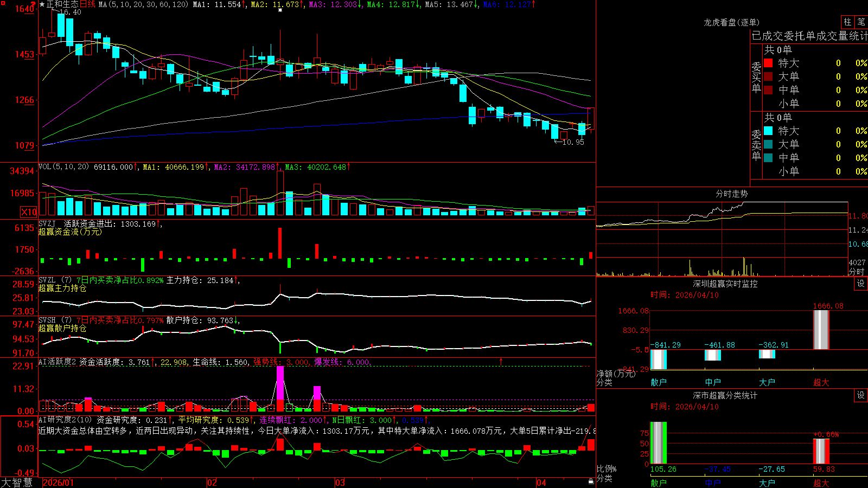Click the VOL(5,10,20) indicator label

coord(63,166)
